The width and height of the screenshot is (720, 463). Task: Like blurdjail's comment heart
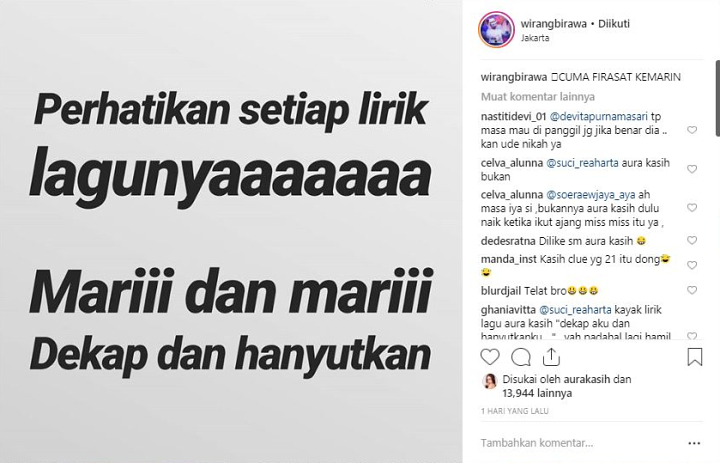692,290
